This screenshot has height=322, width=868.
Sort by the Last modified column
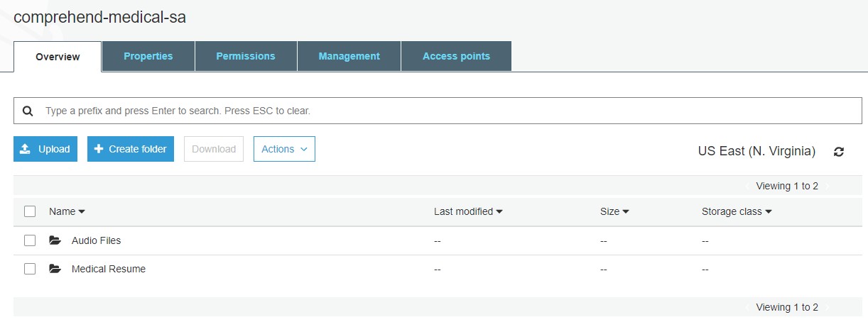point(468,211)
